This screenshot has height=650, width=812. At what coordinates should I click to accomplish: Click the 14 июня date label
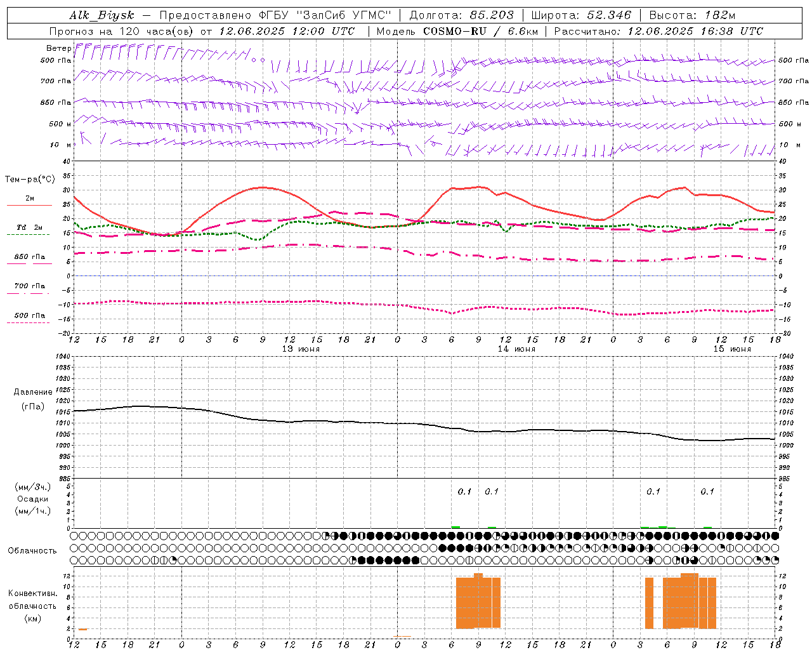[516, 349]
